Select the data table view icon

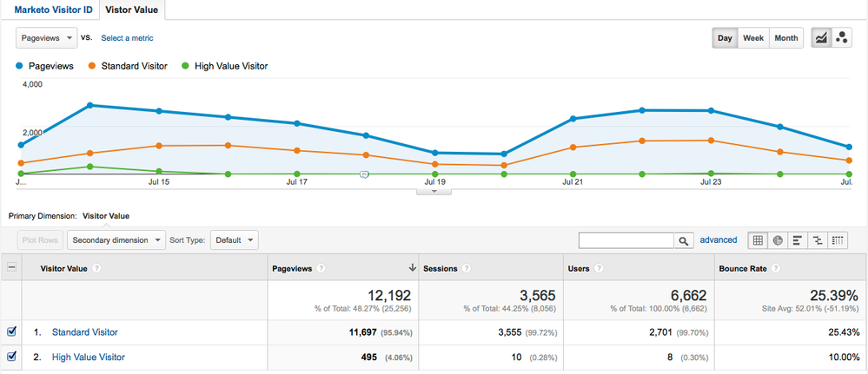coord(758,240)
